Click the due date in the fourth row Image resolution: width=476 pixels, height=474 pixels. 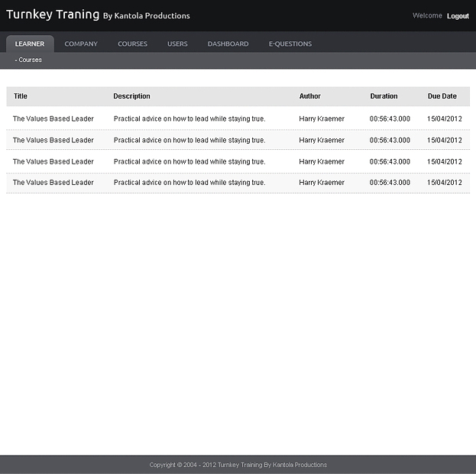click(x=444, y=183)
